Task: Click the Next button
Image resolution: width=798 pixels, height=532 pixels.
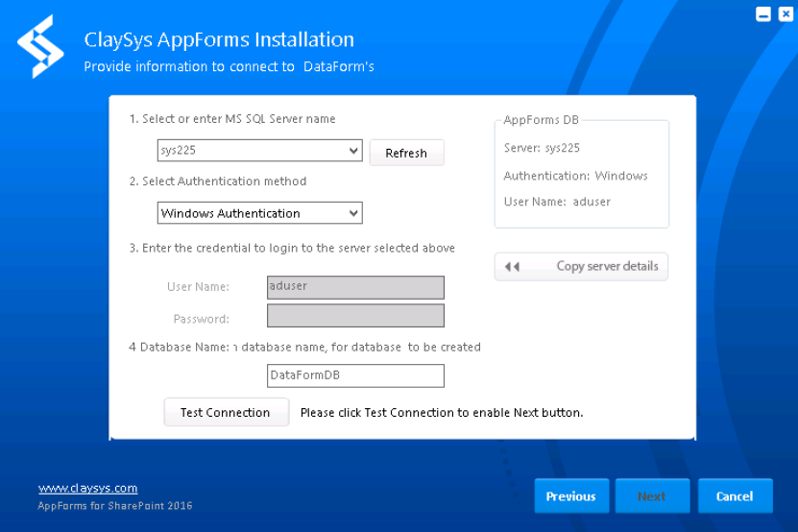Action: pyautogui.click(x=652, y=496)
